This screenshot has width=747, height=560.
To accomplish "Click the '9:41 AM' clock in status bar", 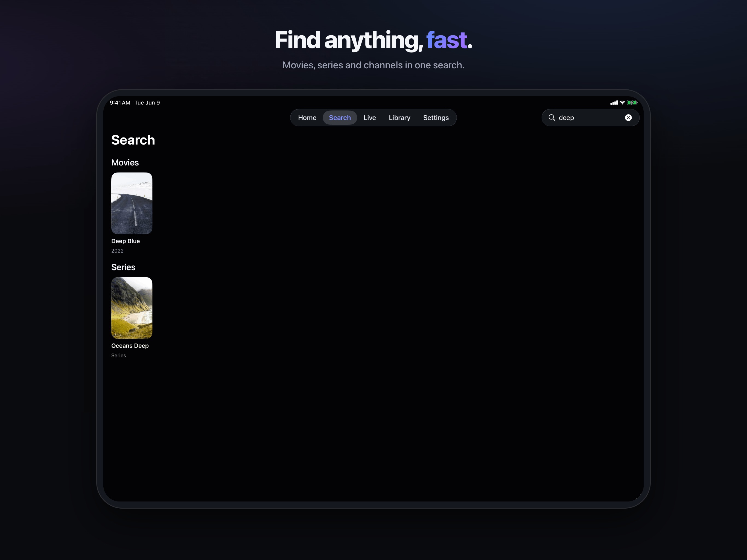I will [x=120, y=103].
